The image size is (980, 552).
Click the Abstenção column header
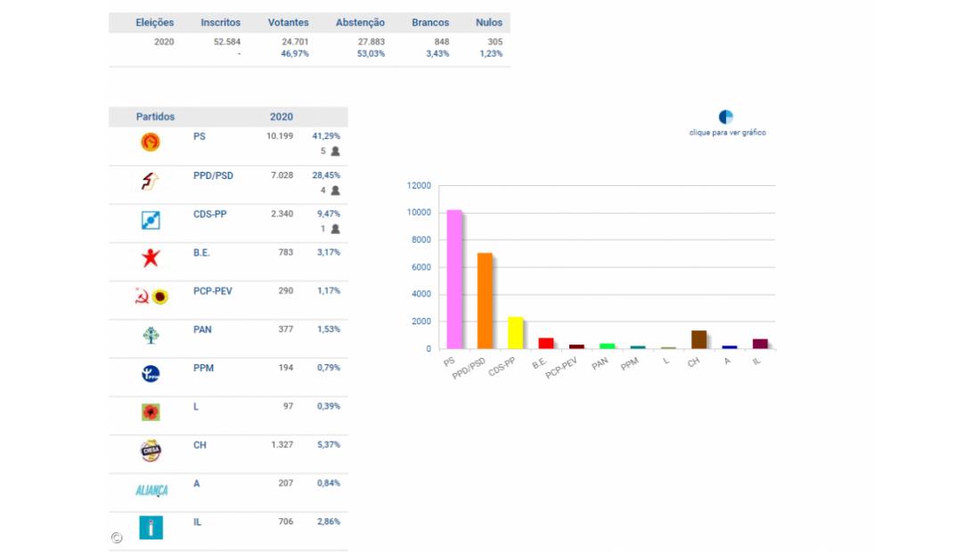tap(360, 22)
